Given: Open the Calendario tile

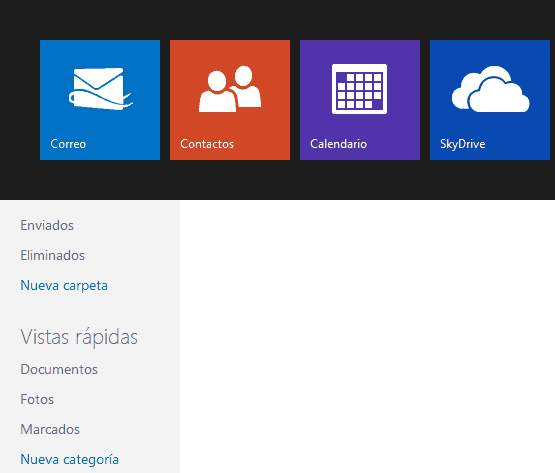Looking at the screenshot, I should 360,100.
